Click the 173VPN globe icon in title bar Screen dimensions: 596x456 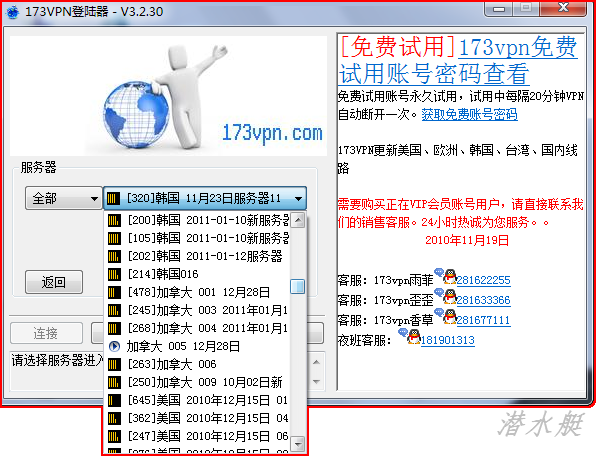coord(13,12)
